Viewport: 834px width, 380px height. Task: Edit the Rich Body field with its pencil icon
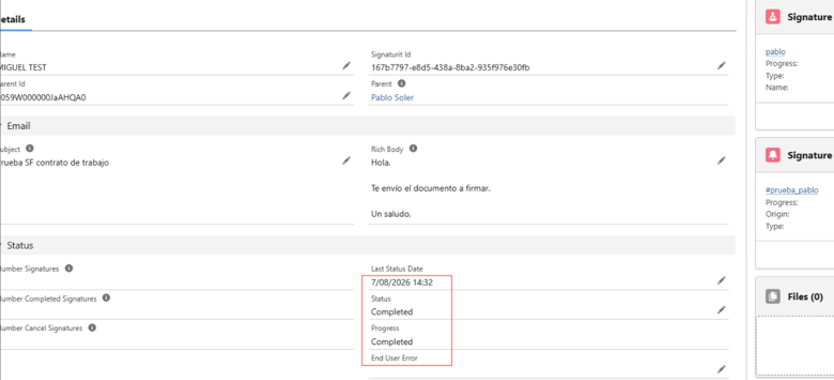click(x=721, y=160)
